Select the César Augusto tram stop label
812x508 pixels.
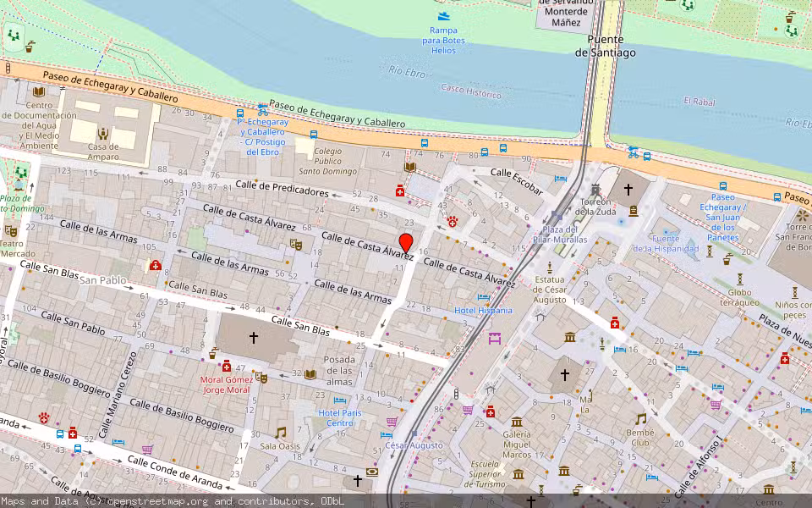pyautogui.click(x=414, y=445)
